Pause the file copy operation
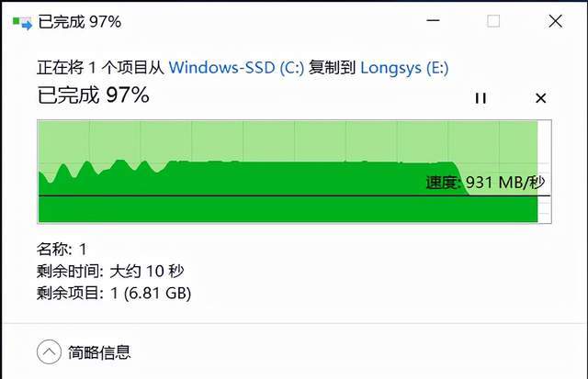588x379 pixels. (x=480, y=98)
